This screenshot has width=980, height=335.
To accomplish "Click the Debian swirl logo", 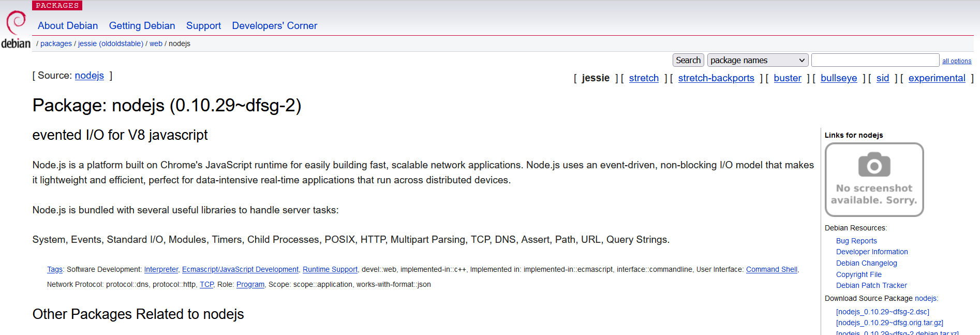I will [16, 30].
